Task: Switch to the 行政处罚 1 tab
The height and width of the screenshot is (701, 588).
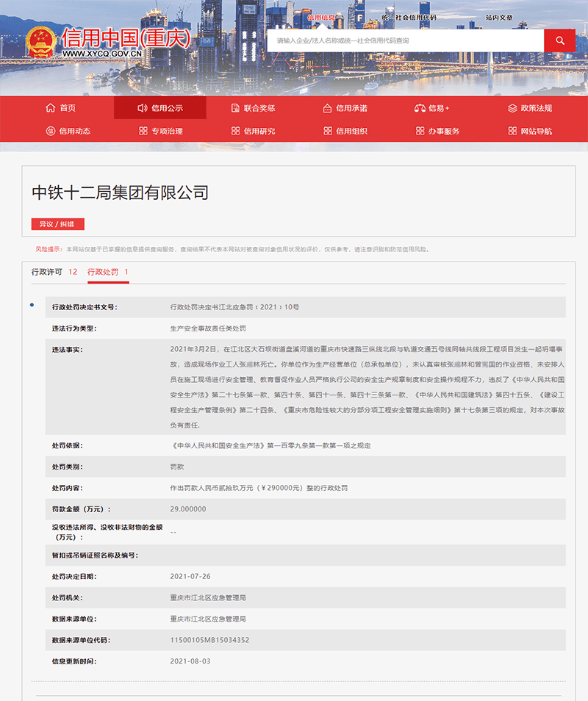Action: point(108,272)
